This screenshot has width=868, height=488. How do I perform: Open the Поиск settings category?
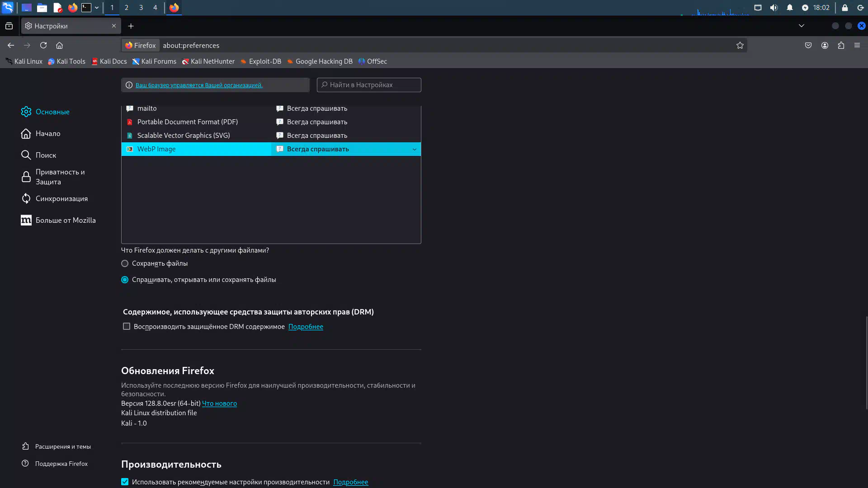pos(38,155)
